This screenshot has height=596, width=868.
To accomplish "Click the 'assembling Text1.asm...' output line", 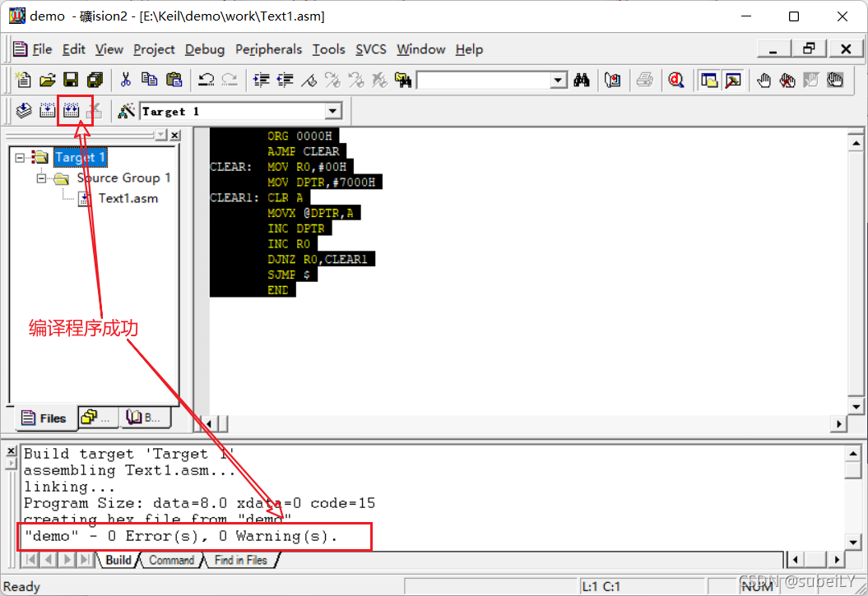I will coord(129,470).
